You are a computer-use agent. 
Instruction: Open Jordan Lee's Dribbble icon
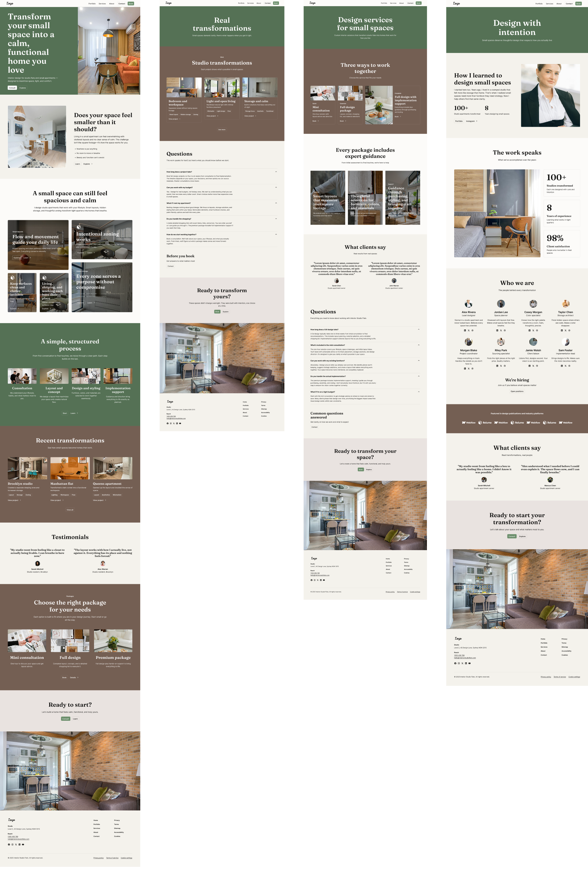point(505,331)
